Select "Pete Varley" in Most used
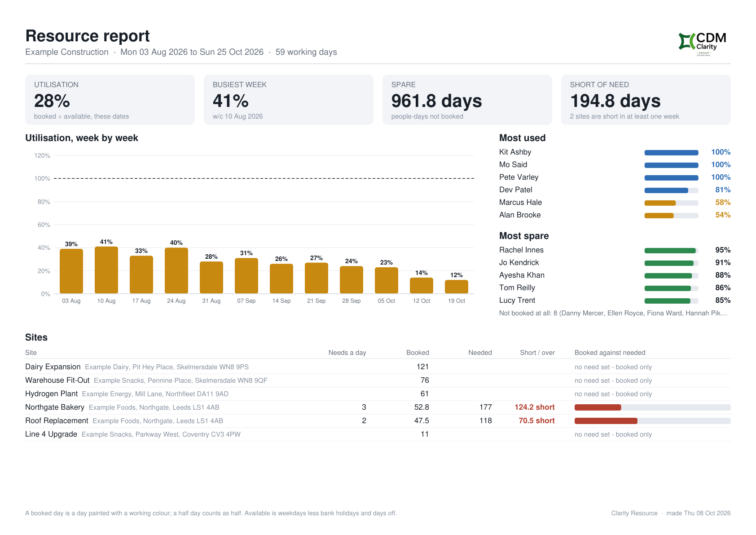 (x=519, y=177)
